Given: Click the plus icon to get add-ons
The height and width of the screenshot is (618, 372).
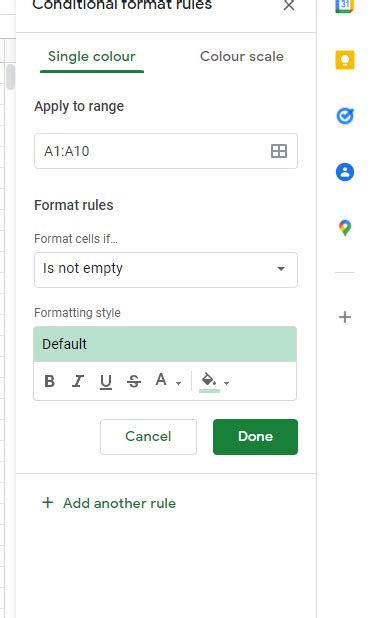Looking at the screenshot, I should (x=345, y=317).
